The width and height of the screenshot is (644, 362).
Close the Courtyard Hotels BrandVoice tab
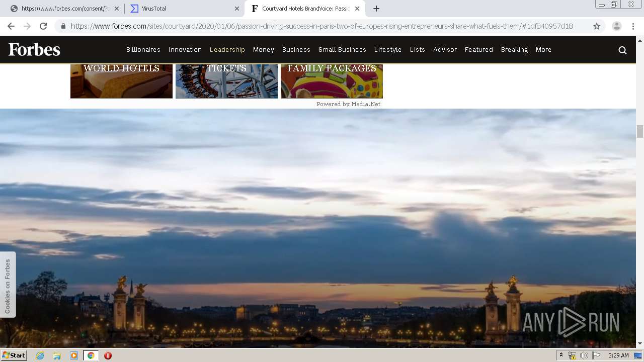pyautogui.click(x=357, y=9)
